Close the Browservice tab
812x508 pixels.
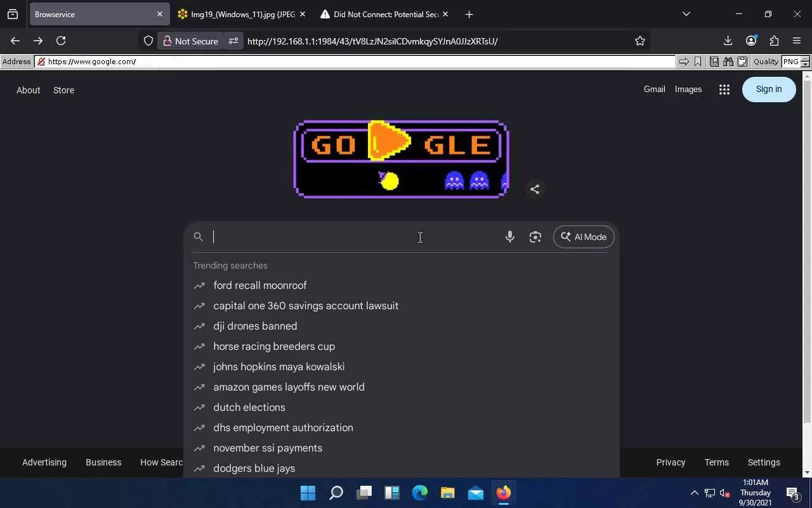[x=159, y=14]
